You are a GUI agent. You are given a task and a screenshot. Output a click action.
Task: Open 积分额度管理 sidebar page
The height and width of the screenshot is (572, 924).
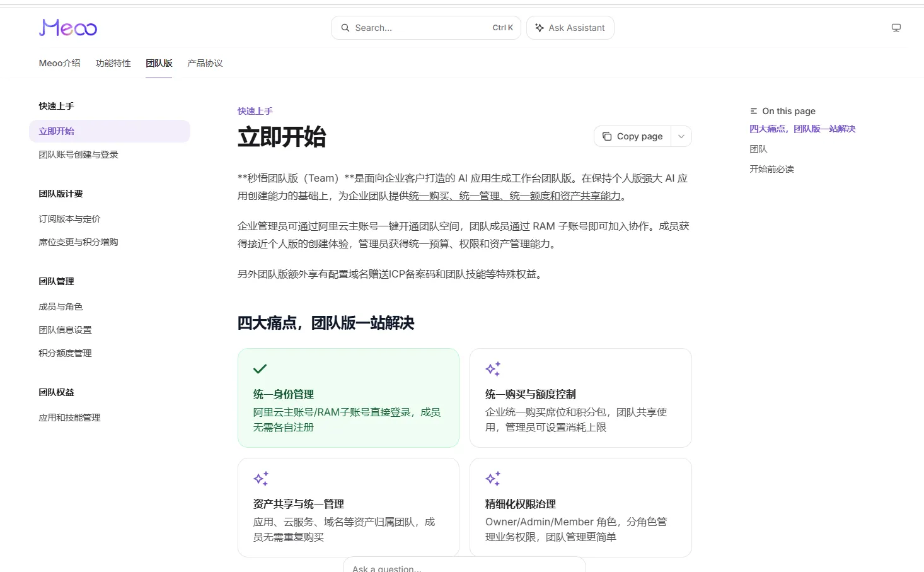click(66, 353)
